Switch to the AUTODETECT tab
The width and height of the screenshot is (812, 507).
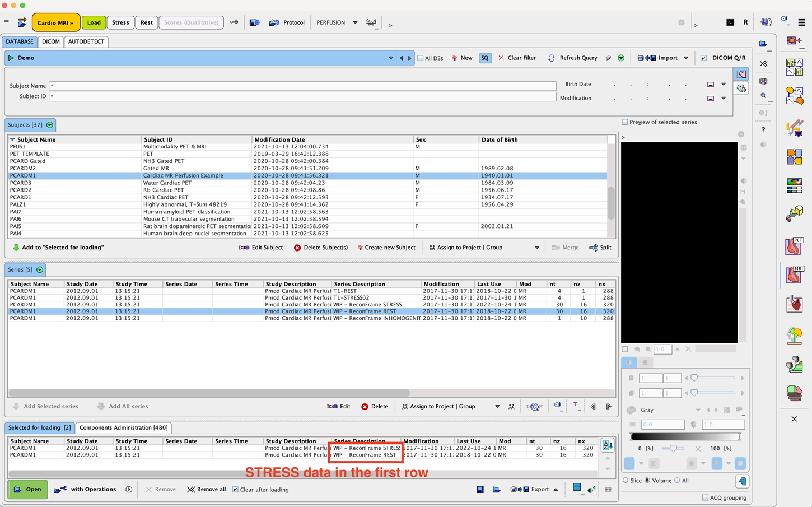click(x=86, y=41)
